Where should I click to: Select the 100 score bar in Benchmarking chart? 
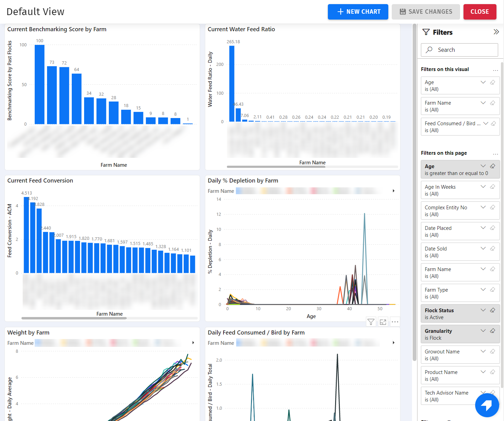coord(39,84)
